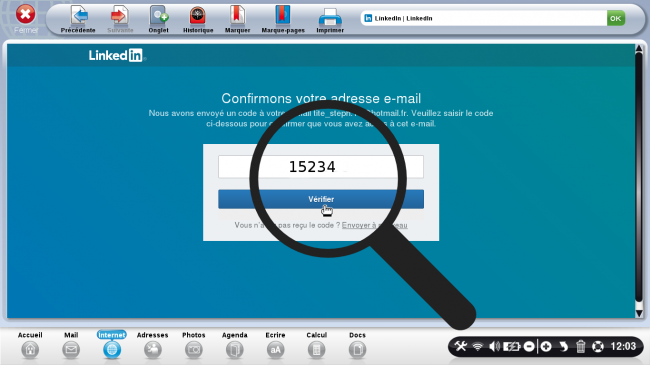Click the blue Vérifier button
The image size is (650, 365).
click(x=321, y=199)
